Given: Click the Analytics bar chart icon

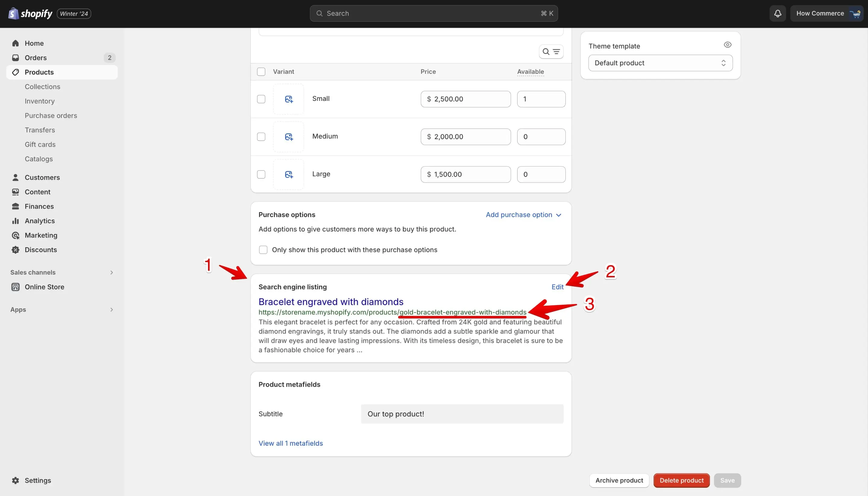Looking at the screenshot, I should (x=15, y=221).
